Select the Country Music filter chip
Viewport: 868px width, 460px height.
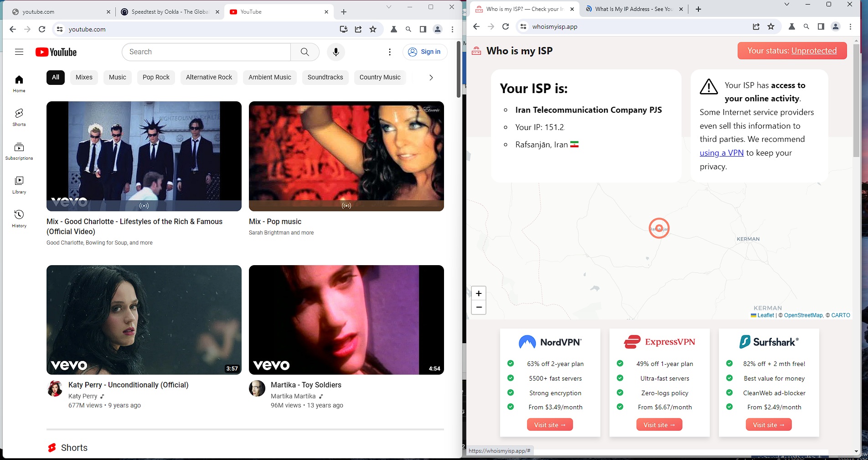click(x=380, y=77)
